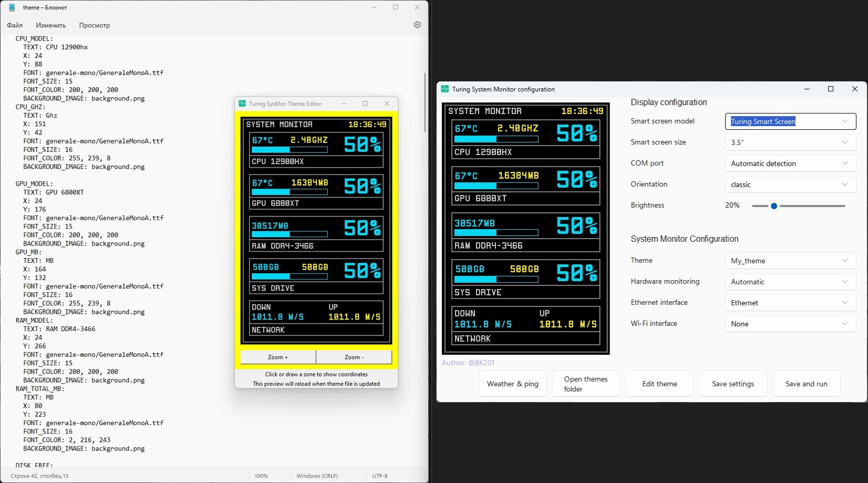Click Windows (CRLF) in Notepad status bar
The width and height of the screenshot is (868, 483).
[317, 476]
